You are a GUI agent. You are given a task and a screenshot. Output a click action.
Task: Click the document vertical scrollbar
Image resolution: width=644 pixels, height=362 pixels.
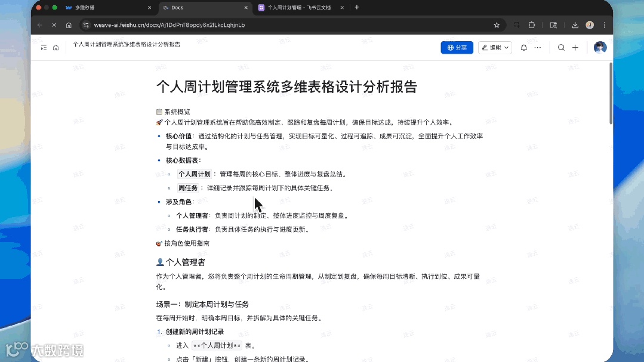611,94
